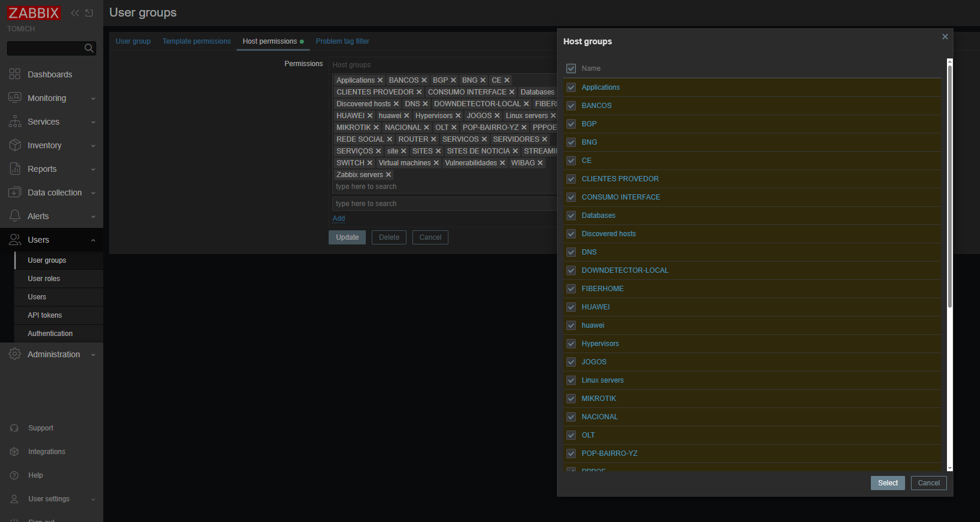Expand the Alerts menu chevron
This screenshot has height=522, width=980.
[93, 217]
